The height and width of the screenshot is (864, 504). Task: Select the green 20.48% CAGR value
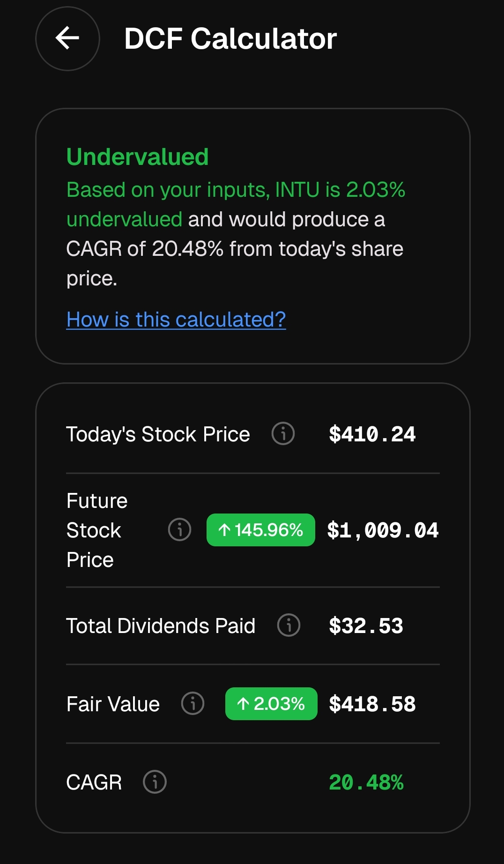(366, 782)
